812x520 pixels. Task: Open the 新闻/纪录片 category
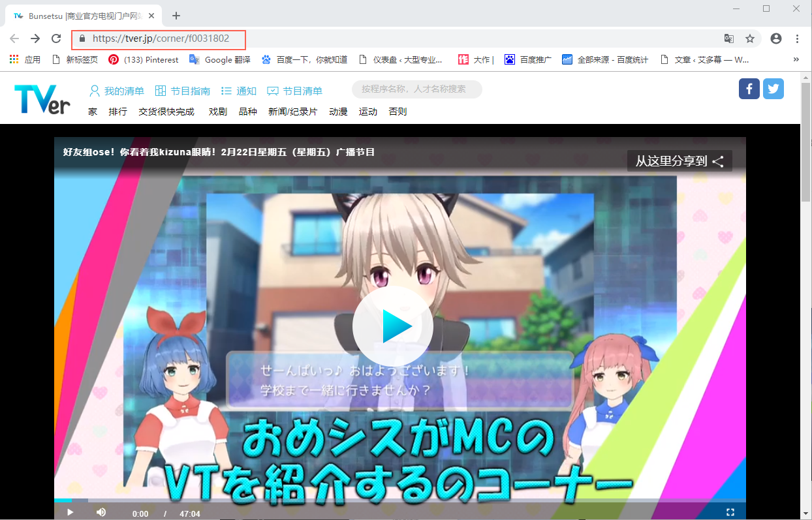293,112
